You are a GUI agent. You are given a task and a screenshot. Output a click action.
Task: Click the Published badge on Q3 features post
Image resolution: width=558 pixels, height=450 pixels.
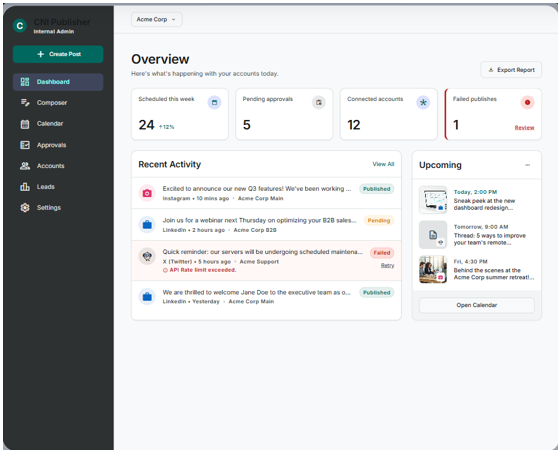pos(377,189)
